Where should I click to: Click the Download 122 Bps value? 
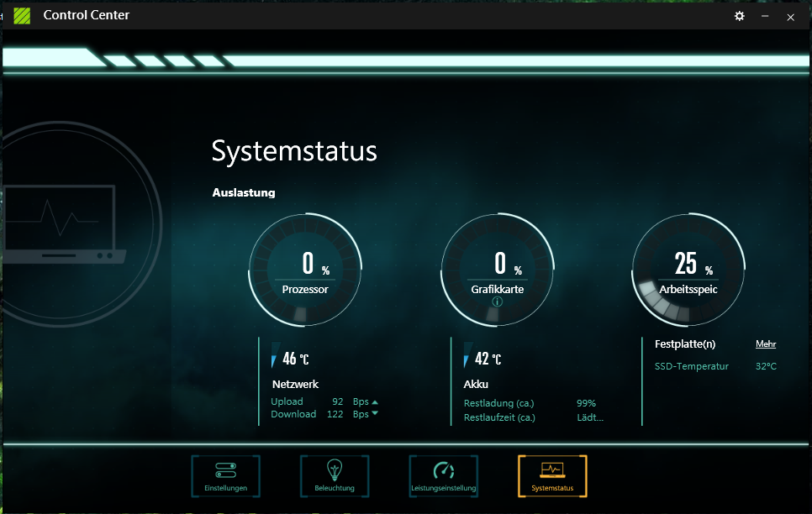(x=335, y=414)
